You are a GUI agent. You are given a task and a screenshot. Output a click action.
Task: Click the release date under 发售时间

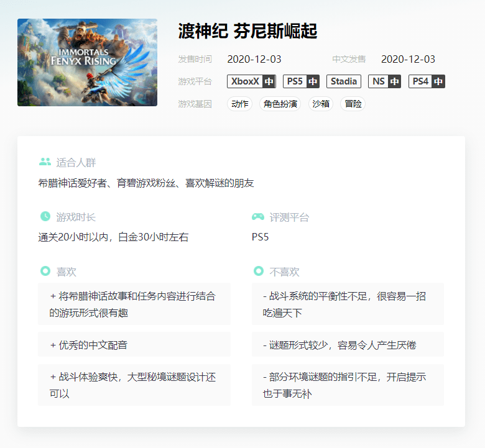pyautogui.click(x=254, y=59)
